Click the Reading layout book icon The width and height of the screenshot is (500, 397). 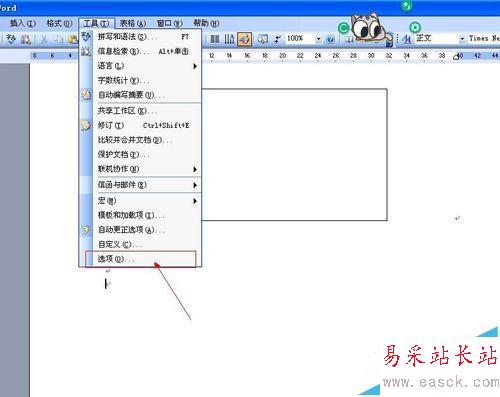(349, 40)
